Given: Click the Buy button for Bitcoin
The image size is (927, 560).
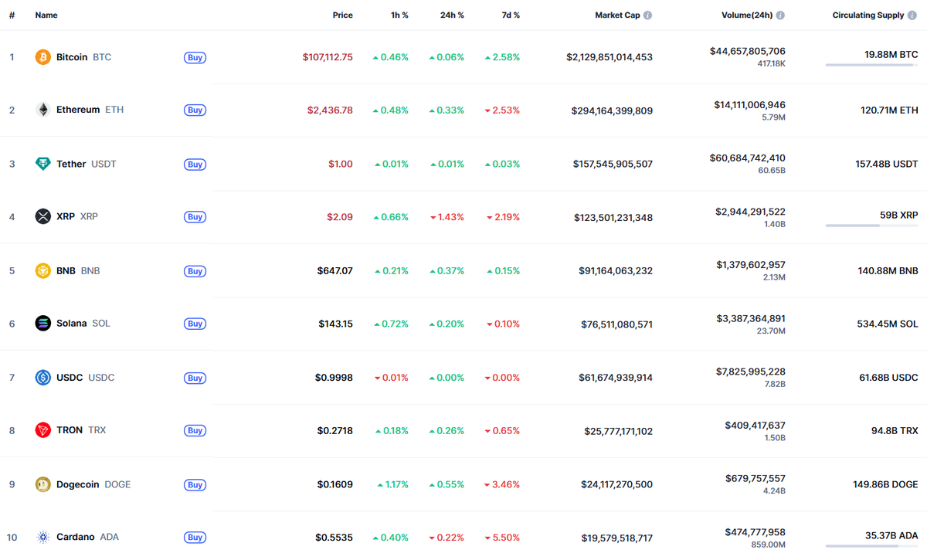Looking at the screenshot, I should point(195,57).
